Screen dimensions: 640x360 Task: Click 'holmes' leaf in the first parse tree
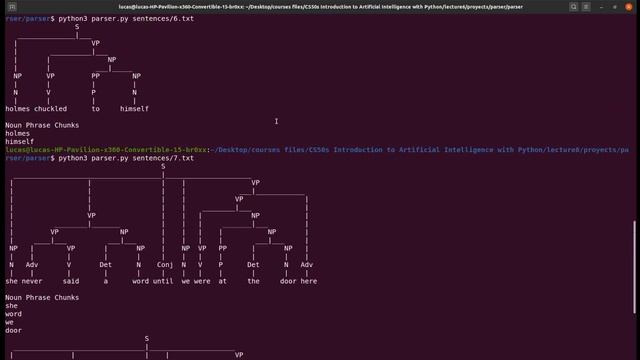click(18, 109)
